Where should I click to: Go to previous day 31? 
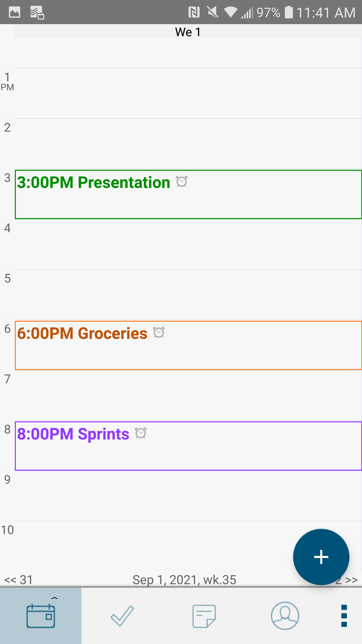coord(19,580)
